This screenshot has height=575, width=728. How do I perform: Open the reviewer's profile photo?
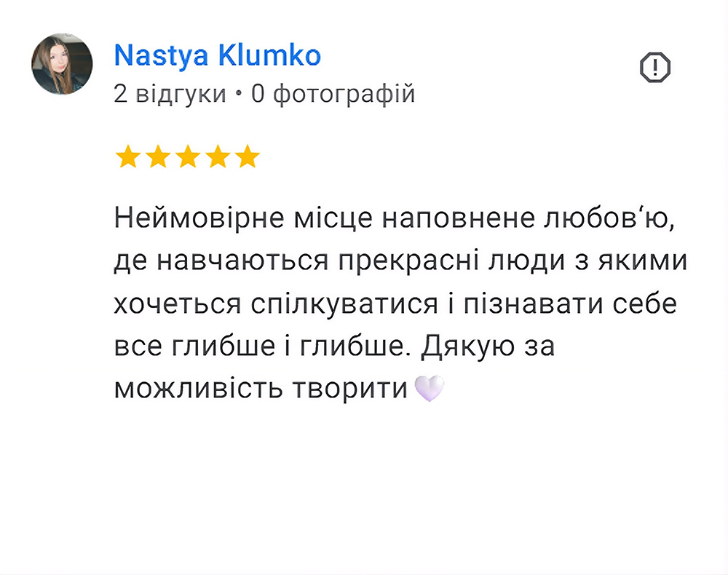tap(62, 64)
